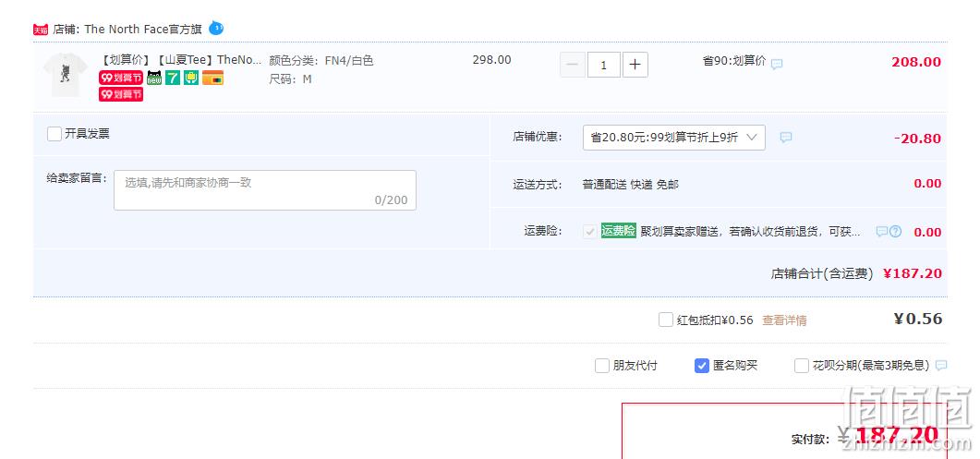Screen dimensions: 980x459
Task: Uncheck the 匿名购买 anonymous purchase checkbox
Action: point(702,366)
